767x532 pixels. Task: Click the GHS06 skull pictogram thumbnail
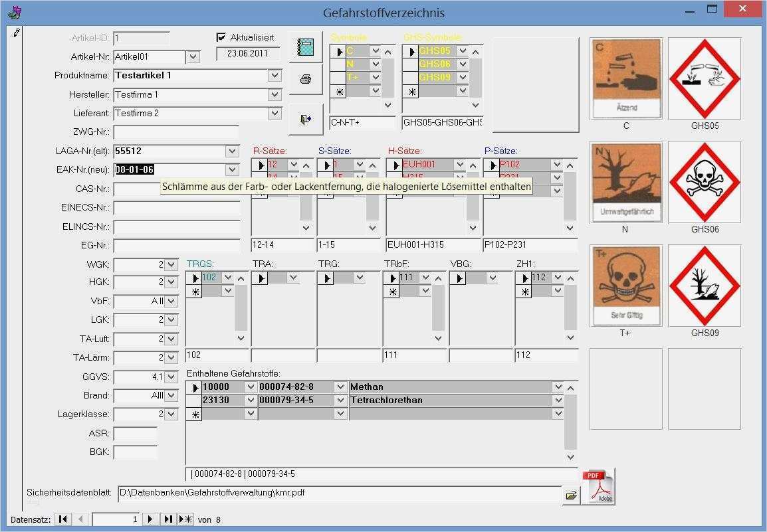[704, 181]
